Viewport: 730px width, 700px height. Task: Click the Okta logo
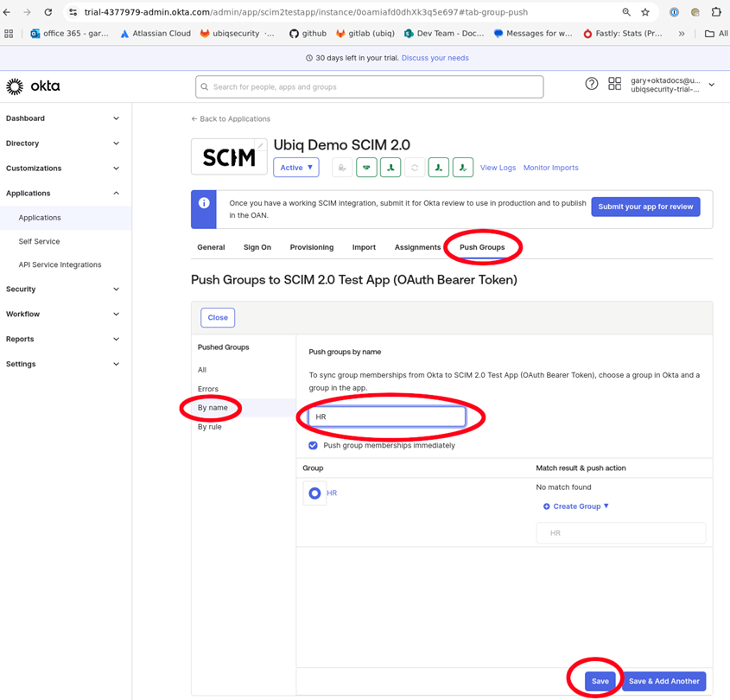pyautogui.click(x=33, y=86)
